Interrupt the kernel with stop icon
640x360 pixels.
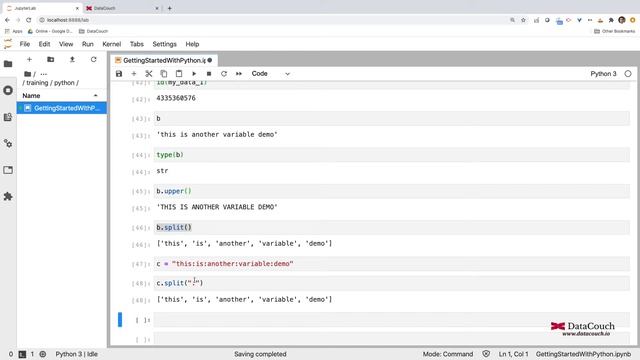coord(209,74)
